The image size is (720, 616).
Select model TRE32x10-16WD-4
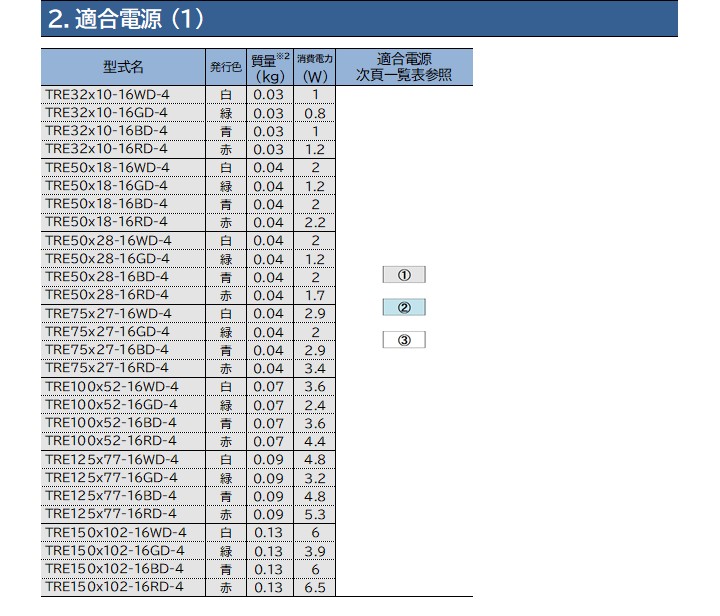(x=107, y=95)
